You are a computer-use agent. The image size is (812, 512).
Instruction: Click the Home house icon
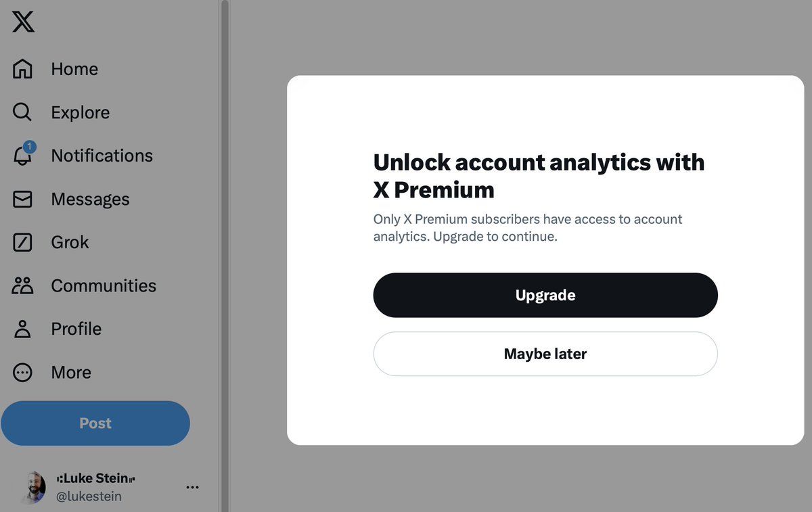(x=22, y=69)
